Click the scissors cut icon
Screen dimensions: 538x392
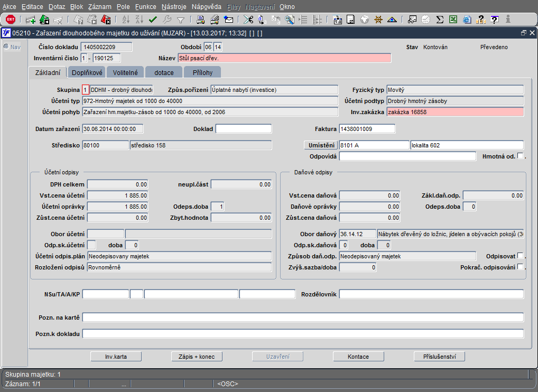pyautogui.click(x=248, y=20)
